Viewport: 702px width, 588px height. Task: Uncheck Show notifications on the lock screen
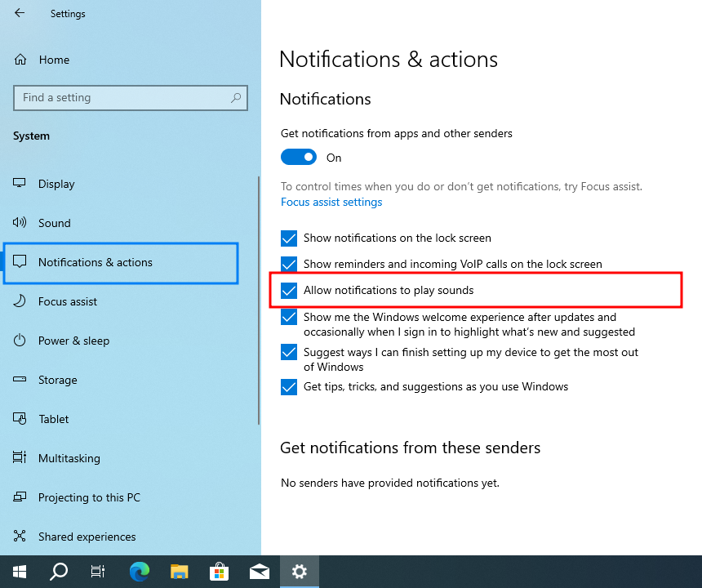click(x=289, y=238)
